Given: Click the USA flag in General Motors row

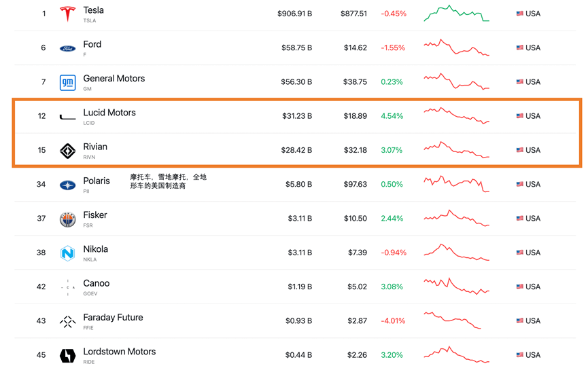Looking at the screenshot, I should click(x=520, y=81).
